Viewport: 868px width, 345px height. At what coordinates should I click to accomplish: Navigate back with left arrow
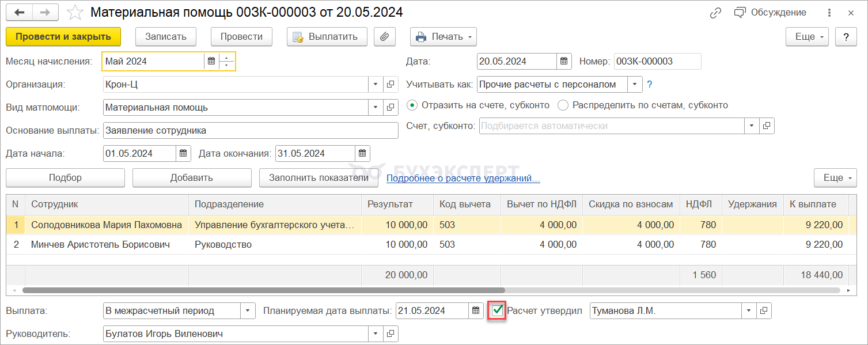(19, 12)
